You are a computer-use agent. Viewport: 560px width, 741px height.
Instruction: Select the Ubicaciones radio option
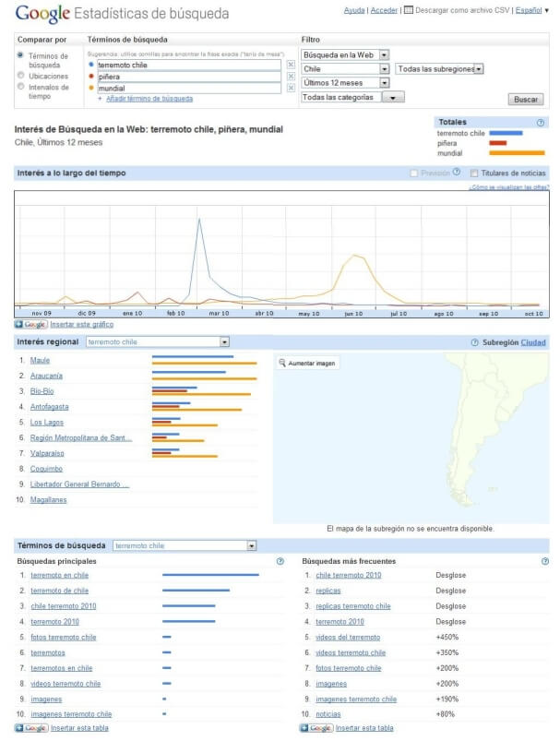pos(21,77)
